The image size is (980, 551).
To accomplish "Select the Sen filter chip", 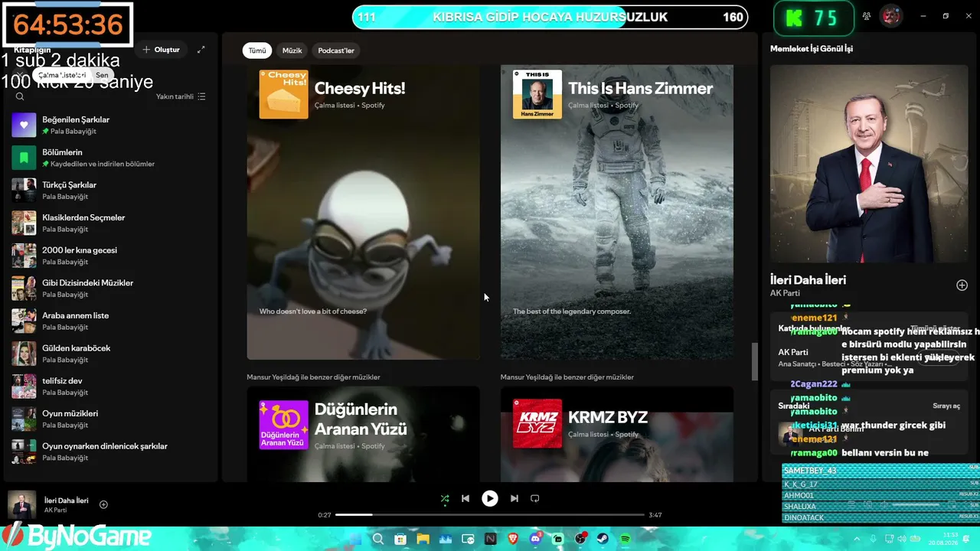I will click(x=102, y=75).
